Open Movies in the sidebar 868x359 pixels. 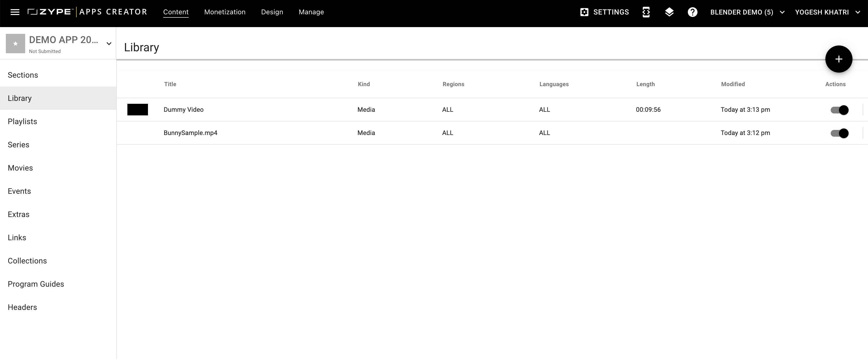click(x=58, y=168)
